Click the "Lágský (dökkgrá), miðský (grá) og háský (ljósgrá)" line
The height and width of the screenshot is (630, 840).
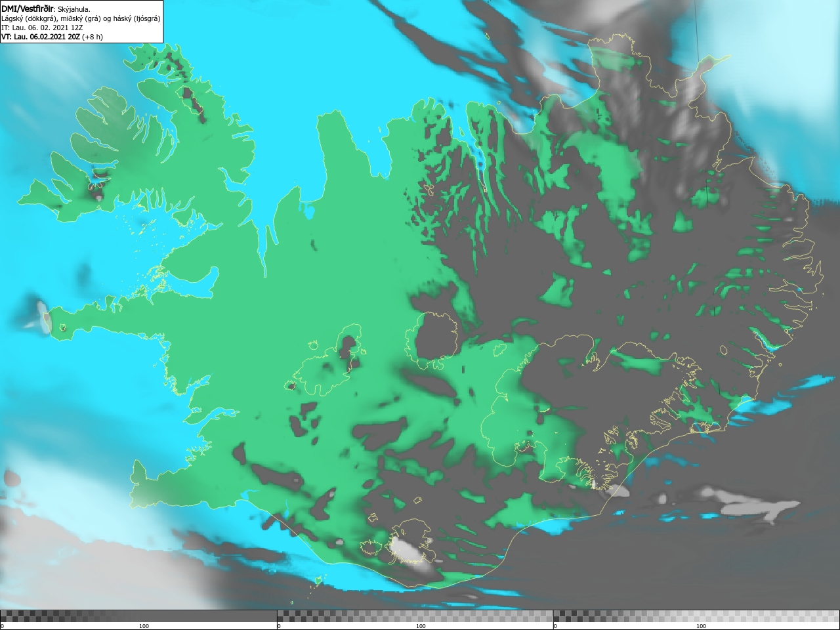click(x=81, y=18)
